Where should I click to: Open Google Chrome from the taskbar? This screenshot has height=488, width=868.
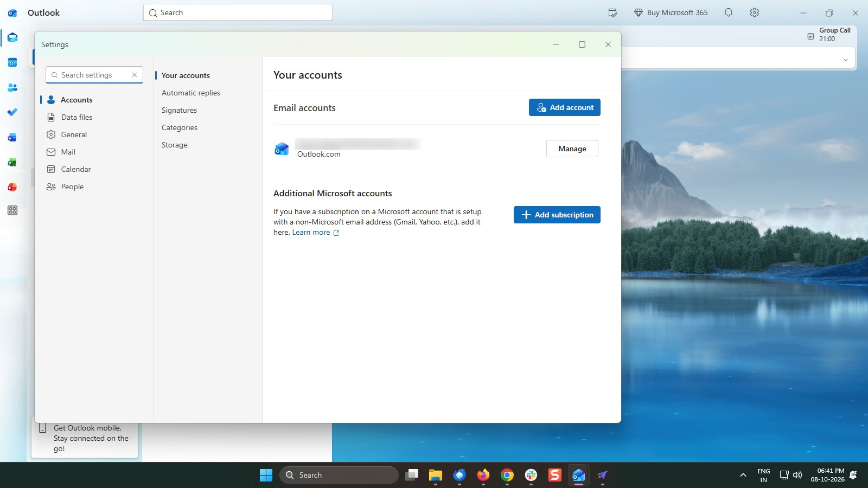(507, 475)
